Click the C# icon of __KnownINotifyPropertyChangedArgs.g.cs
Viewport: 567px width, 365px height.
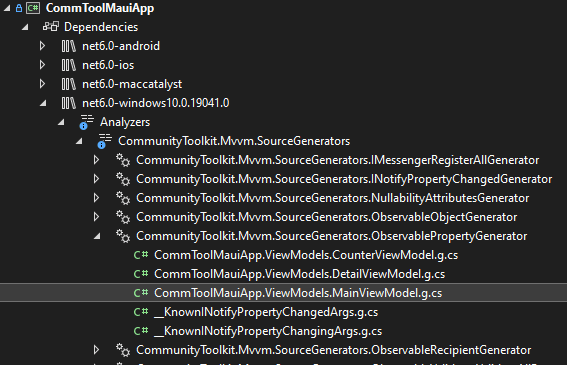point(141,312)
